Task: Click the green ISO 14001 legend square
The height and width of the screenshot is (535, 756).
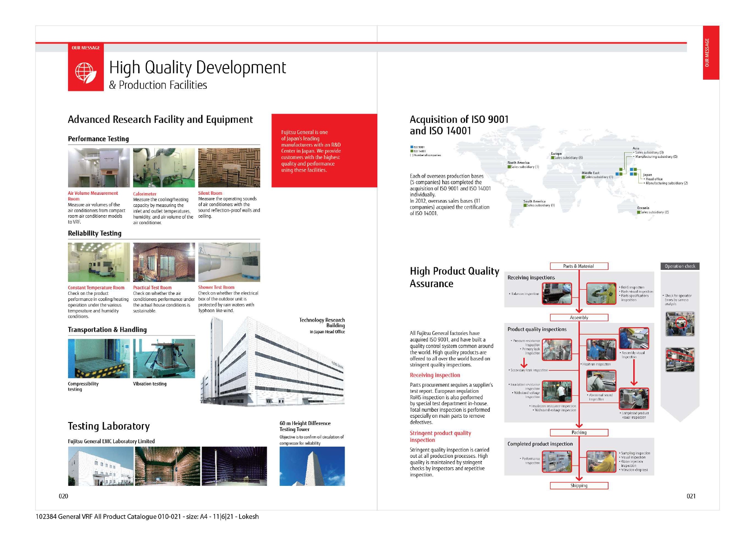Action: (x=412, y=151)
